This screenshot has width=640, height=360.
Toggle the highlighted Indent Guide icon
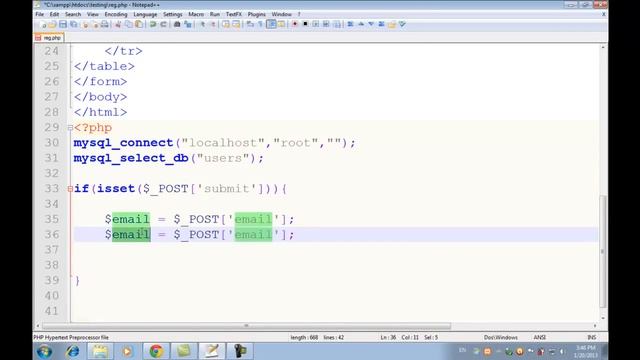271,24
